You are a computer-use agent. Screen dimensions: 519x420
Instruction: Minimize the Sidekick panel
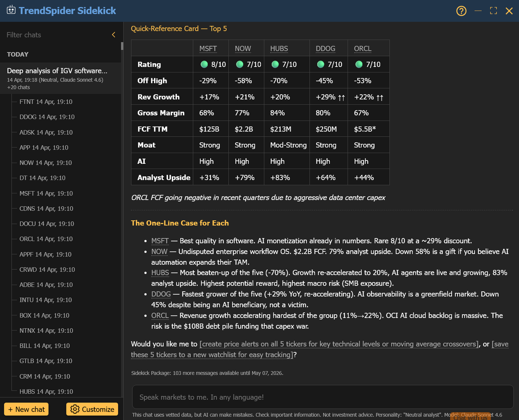[x=478, y=11]
